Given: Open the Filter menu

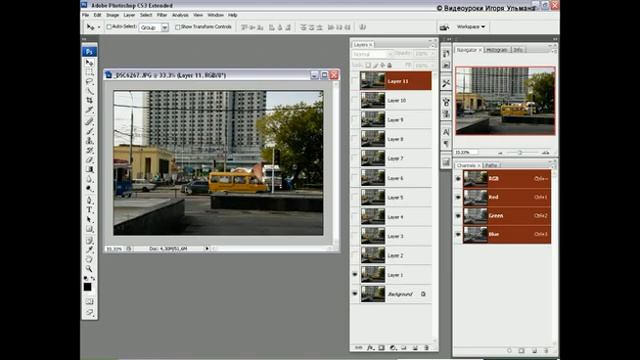Looking at the screenshot, I should [162, 15].
